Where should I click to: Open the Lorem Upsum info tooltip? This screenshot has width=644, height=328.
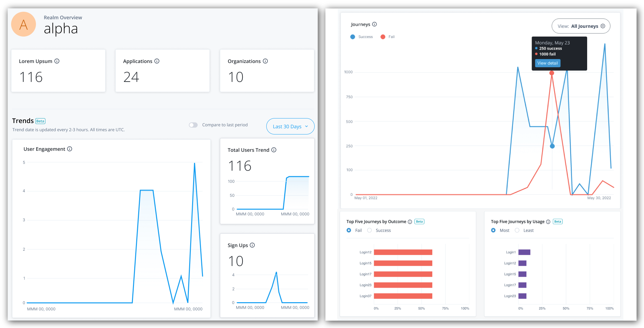pos(57,61)
